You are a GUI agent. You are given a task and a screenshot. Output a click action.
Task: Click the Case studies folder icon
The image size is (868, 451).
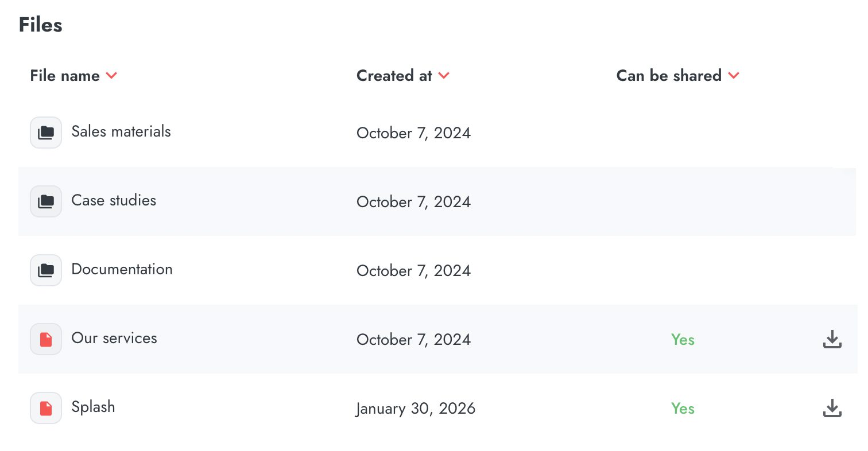click(x=46, y=201)
